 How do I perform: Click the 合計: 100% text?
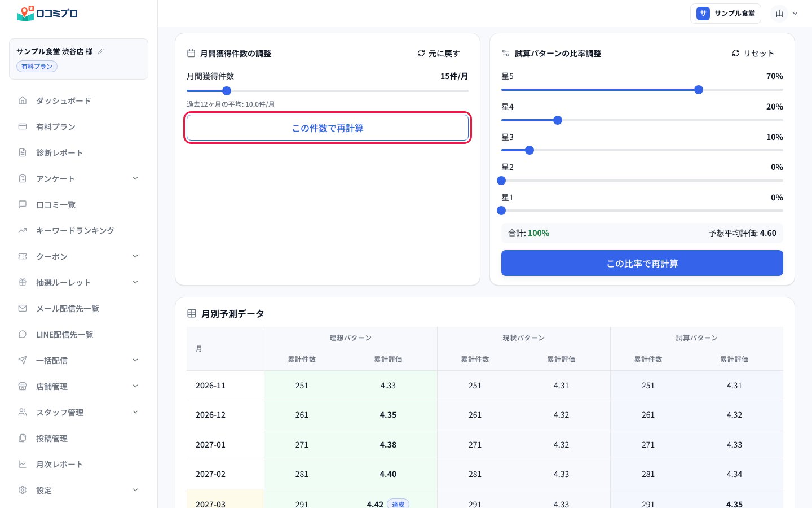[528, 233]
